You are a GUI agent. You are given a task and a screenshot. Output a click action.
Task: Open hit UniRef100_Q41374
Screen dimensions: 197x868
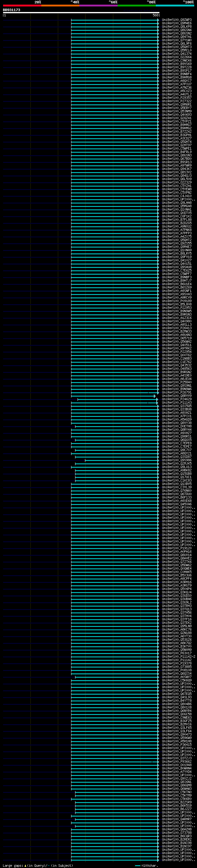point(177,54)
